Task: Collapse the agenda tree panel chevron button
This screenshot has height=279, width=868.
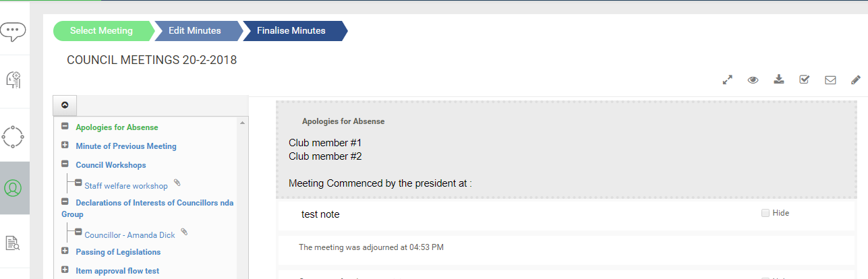Action: [x=65, y=105]
